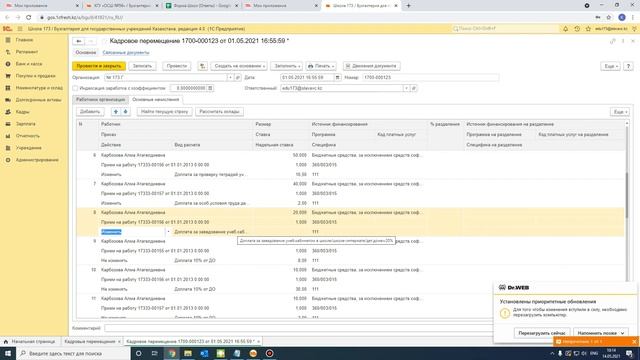
Task: Switch to the Работники организации tab
Action: [100, 100]
